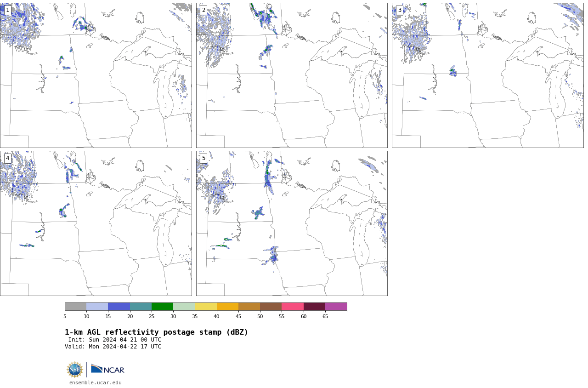Click the colorbar tick label 65
The image size is (588, 388).
(x=325, y=316)
